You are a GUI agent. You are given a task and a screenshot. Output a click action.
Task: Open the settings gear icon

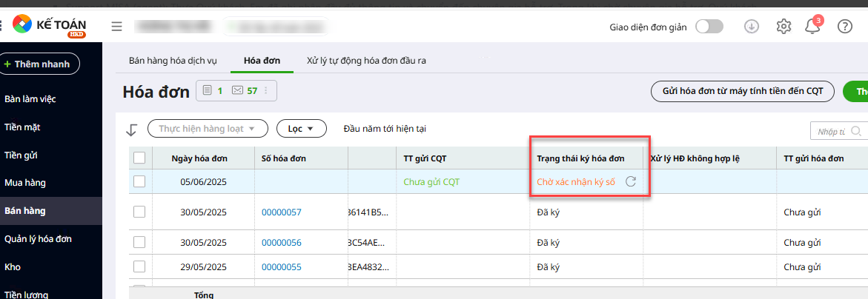click(783, 27)
